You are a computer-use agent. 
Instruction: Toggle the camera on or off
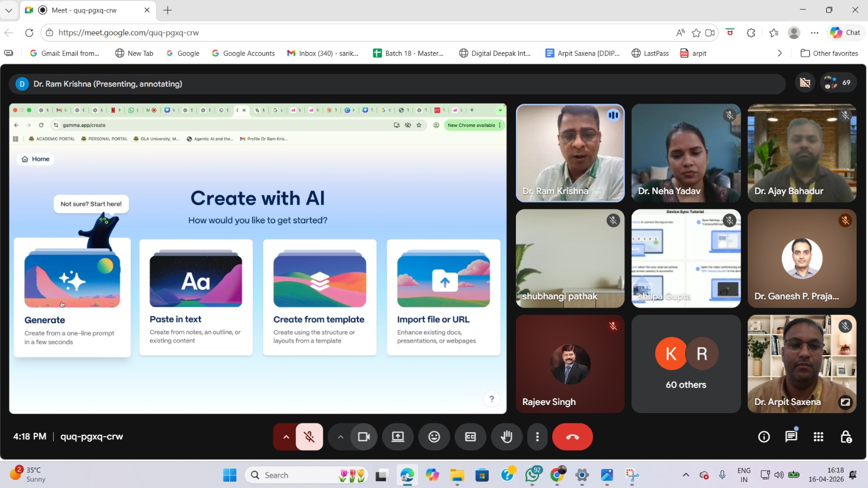363,437
